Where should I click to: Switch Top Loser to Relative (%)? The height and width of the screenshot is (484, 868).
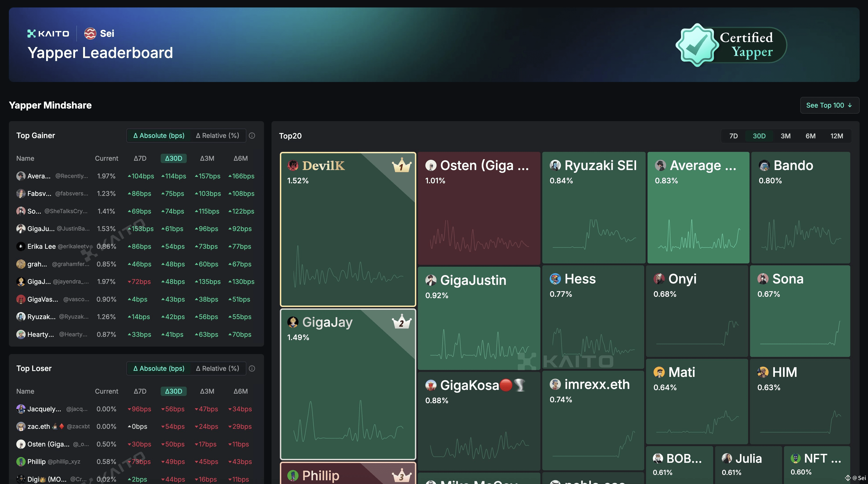point(217,368)
